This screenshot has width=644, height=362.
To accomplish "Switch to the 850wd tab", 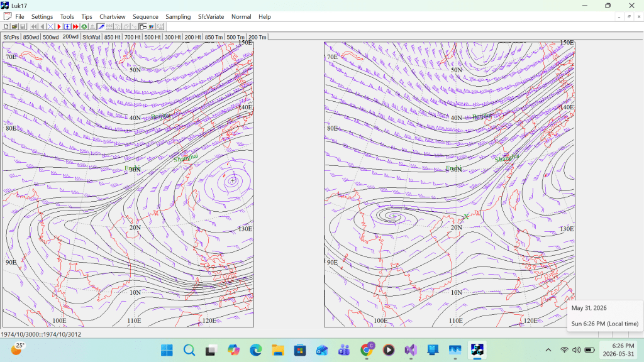I will 31,37.
